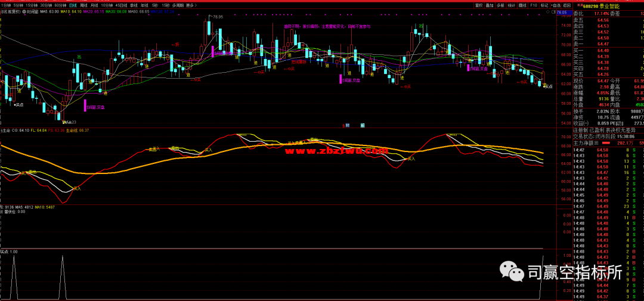Switch to the 15秒 period tab
Viewport: 644px width, 301px height.
point(166,5)
